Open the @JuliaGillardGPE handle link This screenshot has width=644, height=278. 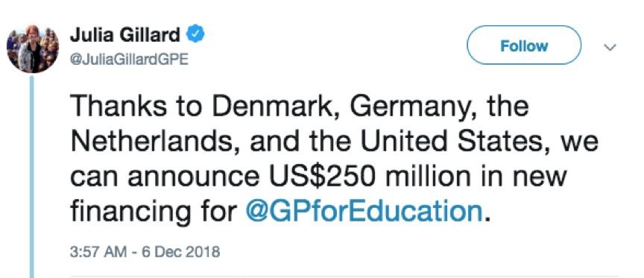click(x=130, y=60)
